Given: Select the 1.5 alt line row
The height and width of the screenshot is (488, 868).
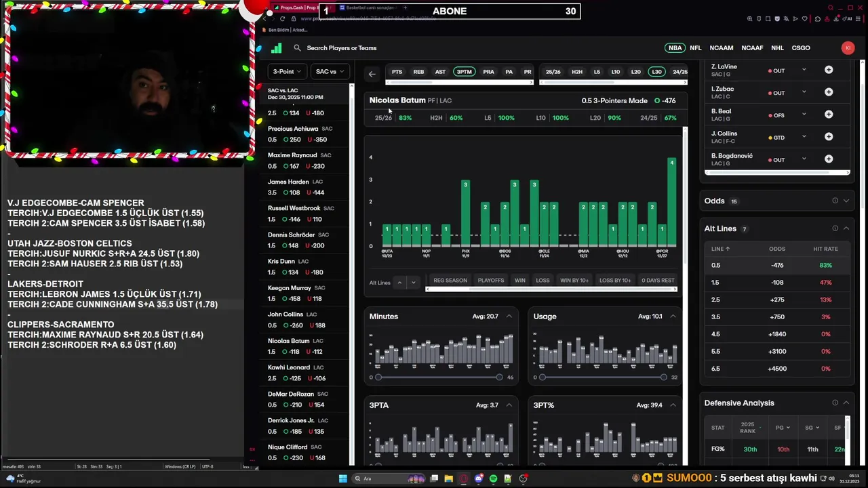Looking at the screenshot, I should click(776, 283).
